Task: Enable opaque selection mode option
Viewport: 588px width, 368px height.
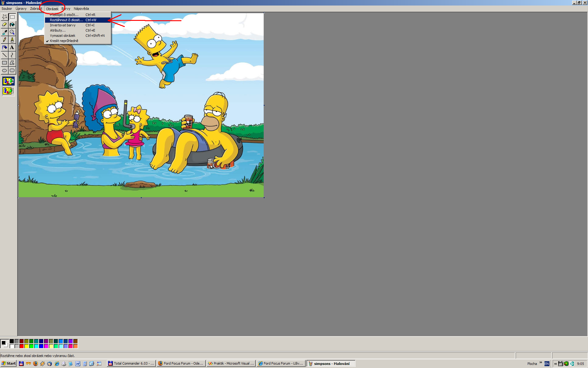Action: pyautogui.click(x=8, y=81)
